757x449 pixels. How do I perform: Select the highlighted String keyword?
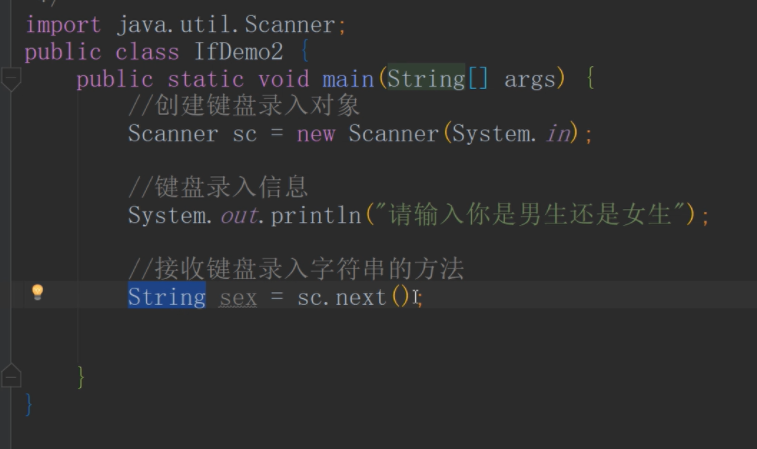coord(167,296)
